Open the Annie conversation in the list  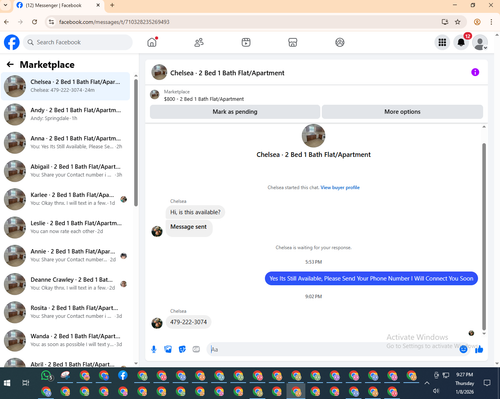pos(66,255)
